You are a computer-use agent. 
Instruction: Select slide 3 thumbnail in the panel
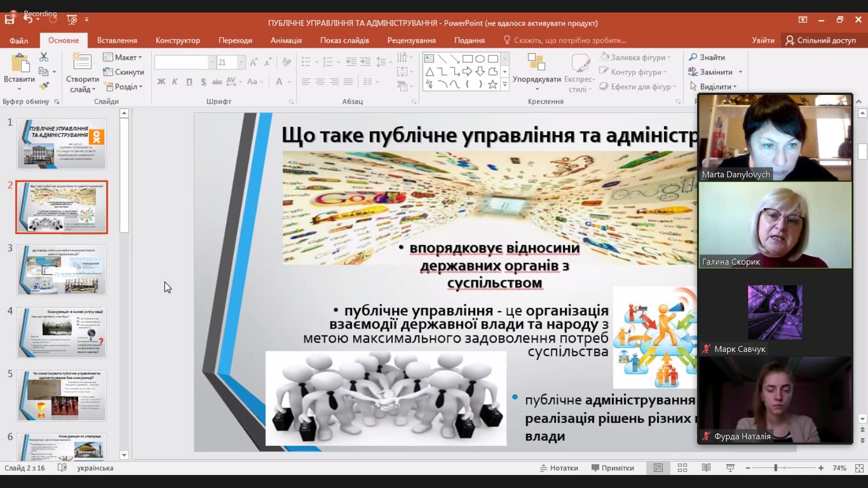tap(62, 270)
